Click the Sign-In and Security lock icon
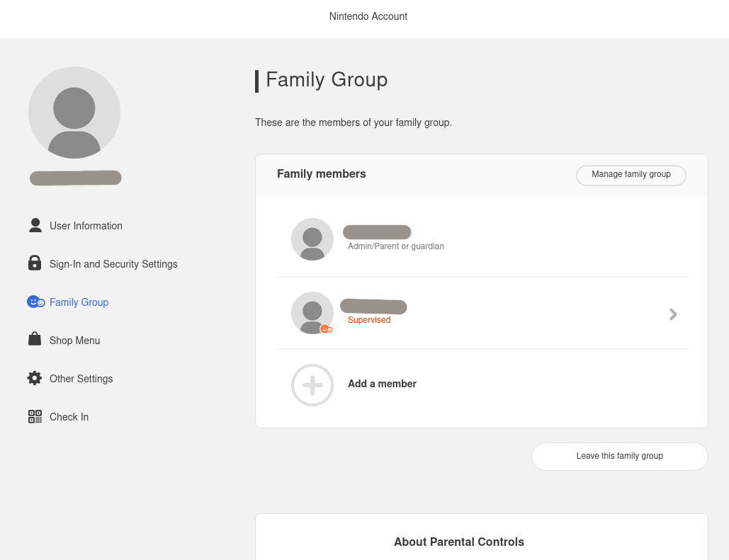 (x=35, y=263)
